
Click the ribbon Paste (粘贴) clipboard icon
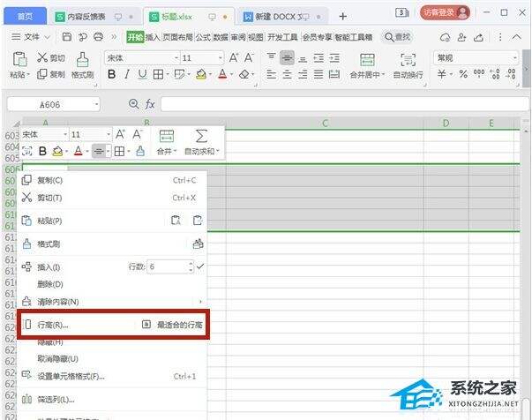19,59
